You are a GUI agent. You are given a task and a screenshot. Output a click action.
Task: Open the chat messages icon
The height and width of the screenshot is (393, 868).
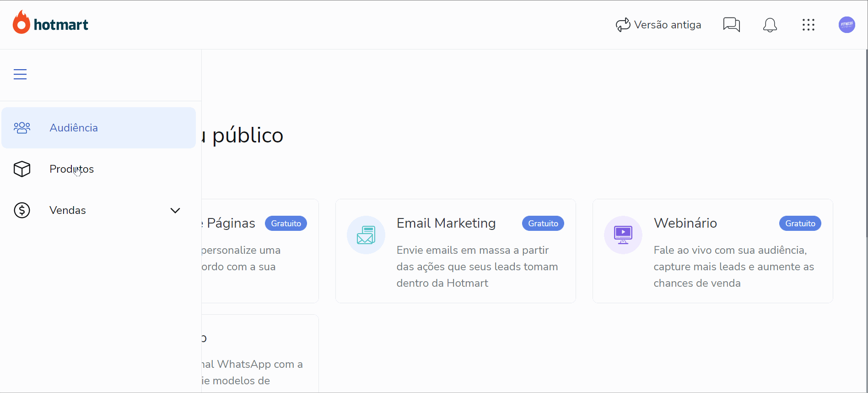[x=732, y=25]
